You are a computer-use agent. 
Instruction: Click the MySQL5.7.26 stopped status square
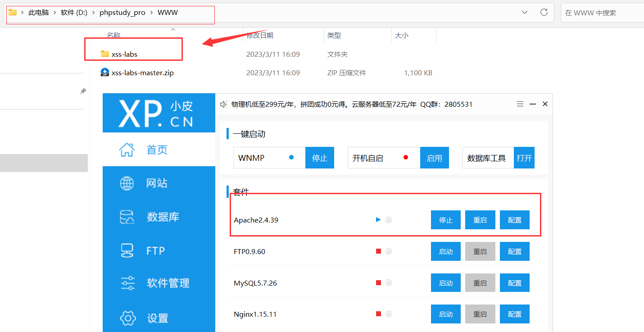(x=379, y=283)
